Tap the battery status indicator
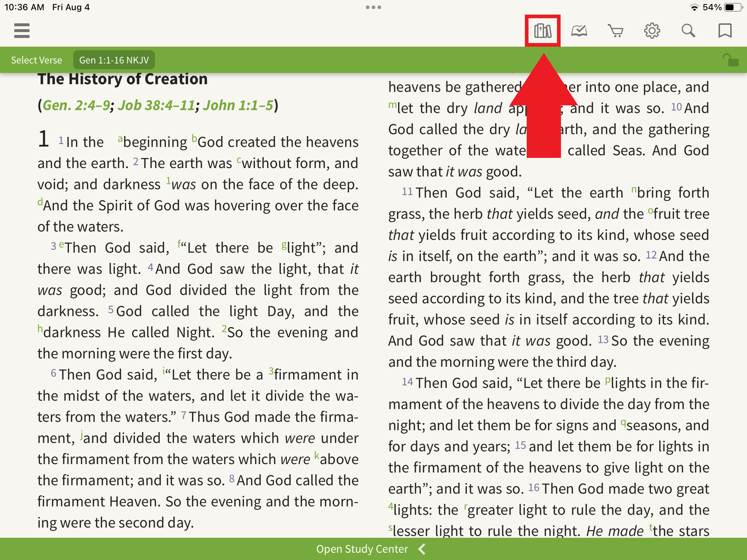The image size is (747, 560). [x=734, y=7]
